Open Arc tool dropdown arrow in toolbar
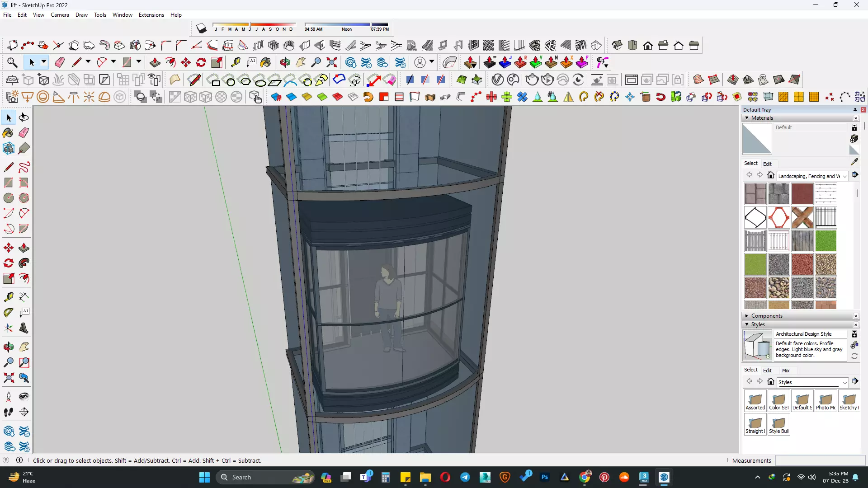Viewport: 868px width, 488px height. (x=113, y=62)
